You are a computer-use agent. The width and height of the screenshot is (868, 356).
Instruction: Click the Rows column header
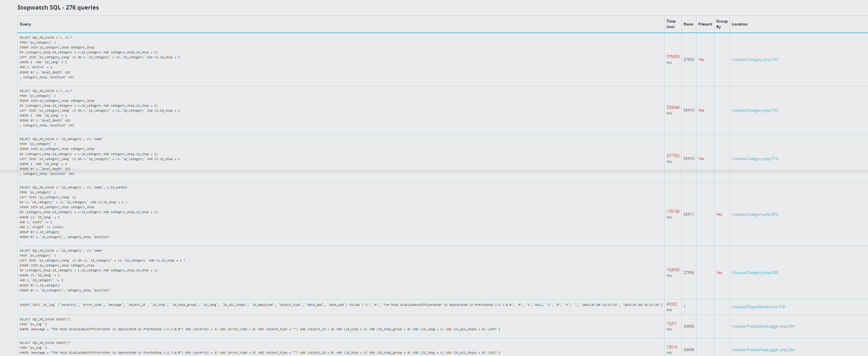click(688, 24)
